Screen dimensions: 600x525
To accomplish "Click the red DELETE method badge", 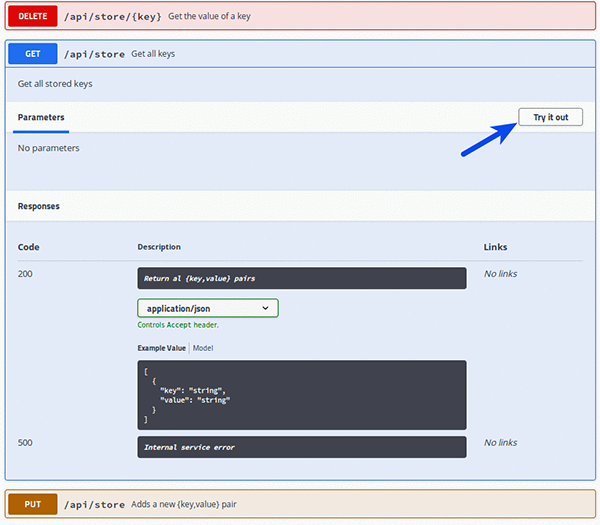I will [33, 16].
